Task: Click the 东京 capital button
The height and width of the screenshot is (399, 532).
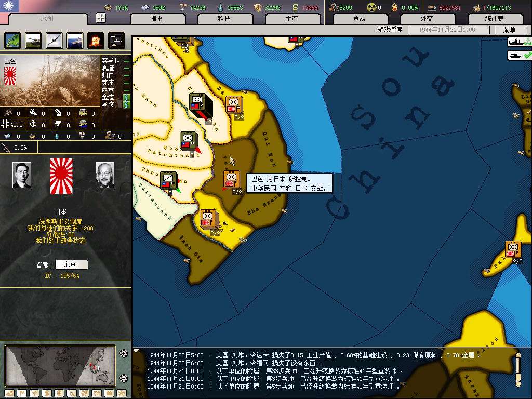Action: [x=71, y=264]
